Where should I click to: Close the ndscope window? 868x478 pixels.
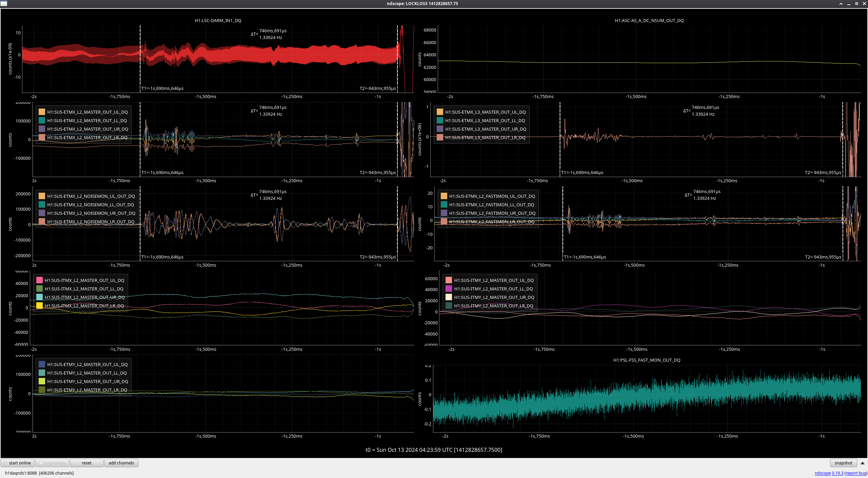click(864, 4)
